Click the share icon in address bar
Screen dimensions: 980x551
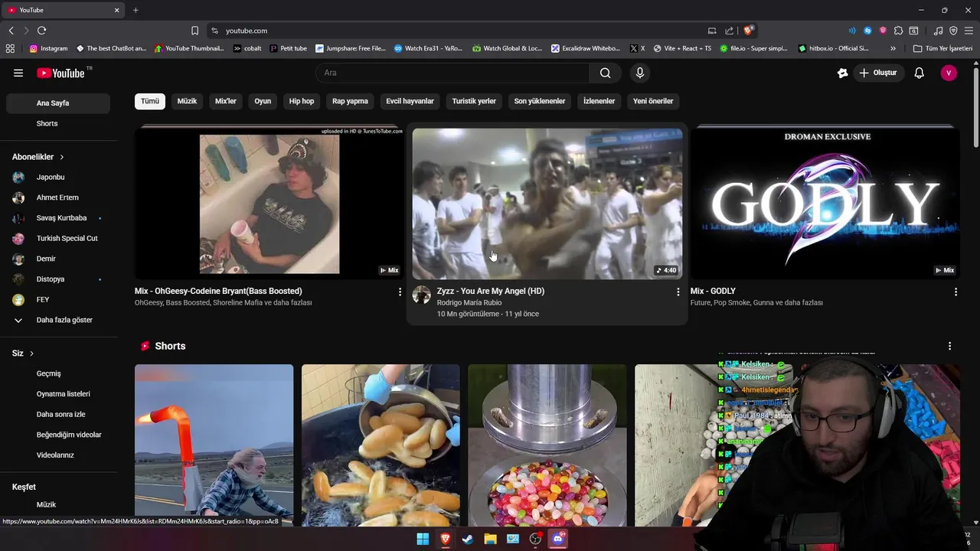coord(729,31)
